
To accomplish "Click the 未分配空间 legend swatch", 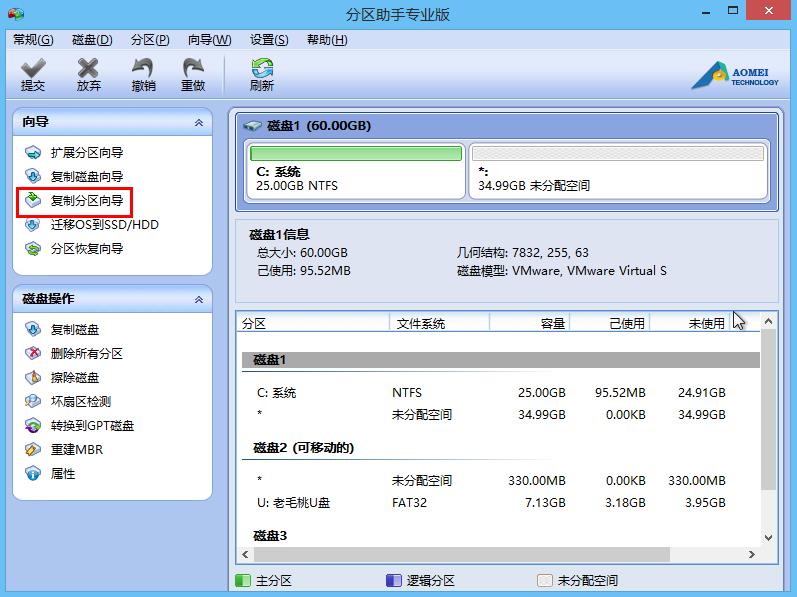I will point(544,580).
